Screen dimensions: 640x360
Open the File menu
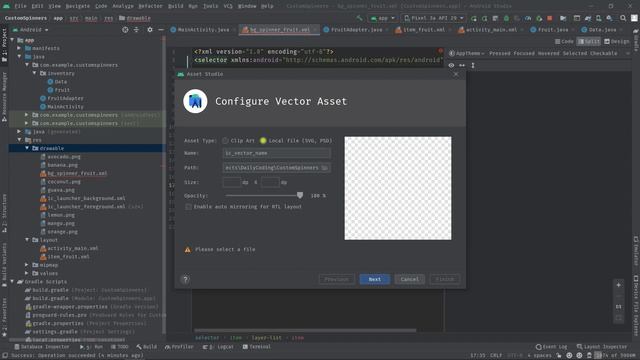click(20, 6)
